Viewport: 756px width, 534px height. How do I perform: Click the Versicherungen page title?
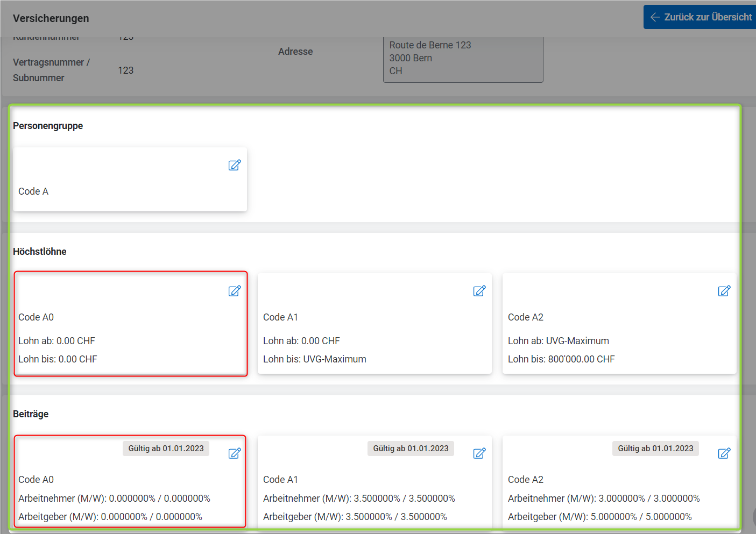point(51,18)
